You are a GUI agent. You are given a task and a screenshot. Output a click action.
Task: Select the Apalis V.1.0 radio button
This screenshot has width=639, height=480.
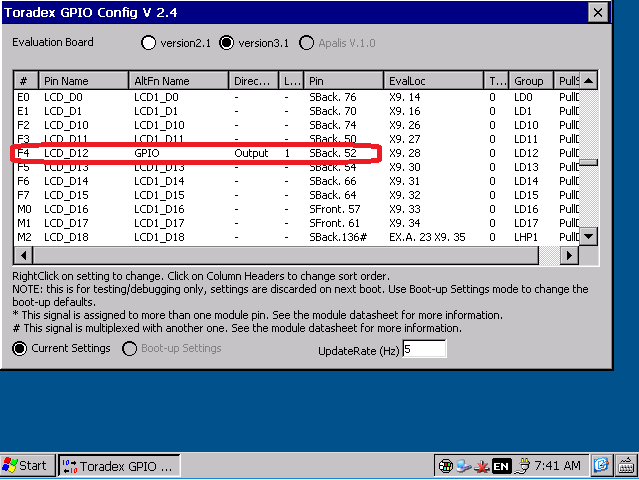(306, 43)
